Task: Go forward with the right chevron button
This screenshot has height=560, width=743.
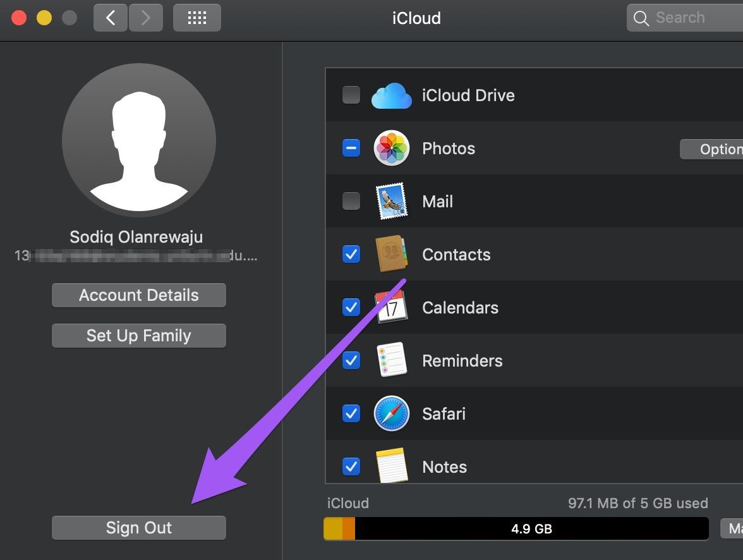Action: [146, 18]
